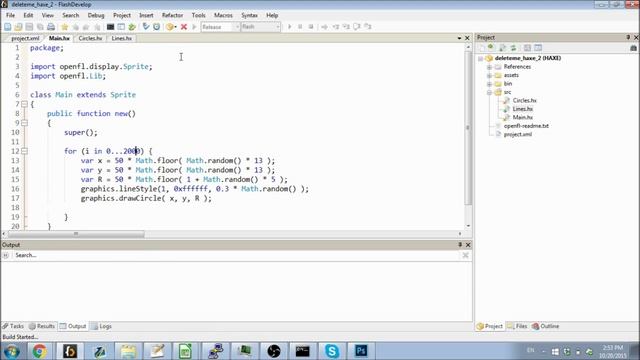Image resolution: width=640 pixels, height=360 pixels.
Task: Open Google Chrome from the taskbar
Action: pos(40,351)
